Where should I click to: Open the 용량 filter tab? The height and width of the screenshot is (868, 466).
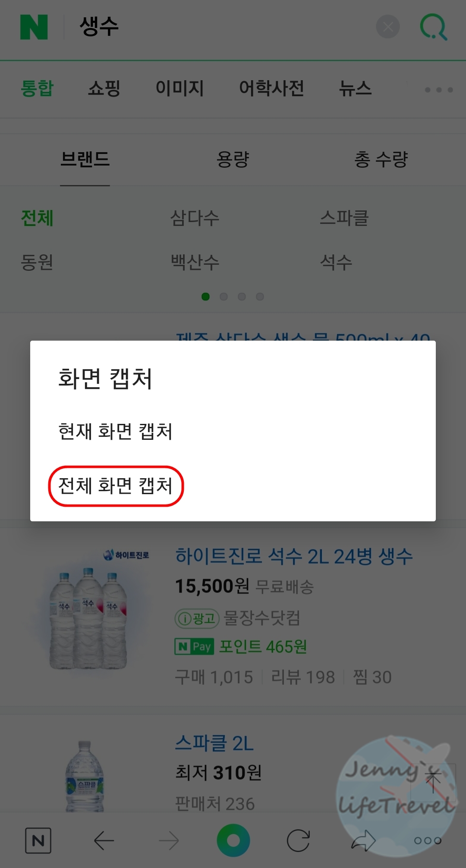point(233,160)
